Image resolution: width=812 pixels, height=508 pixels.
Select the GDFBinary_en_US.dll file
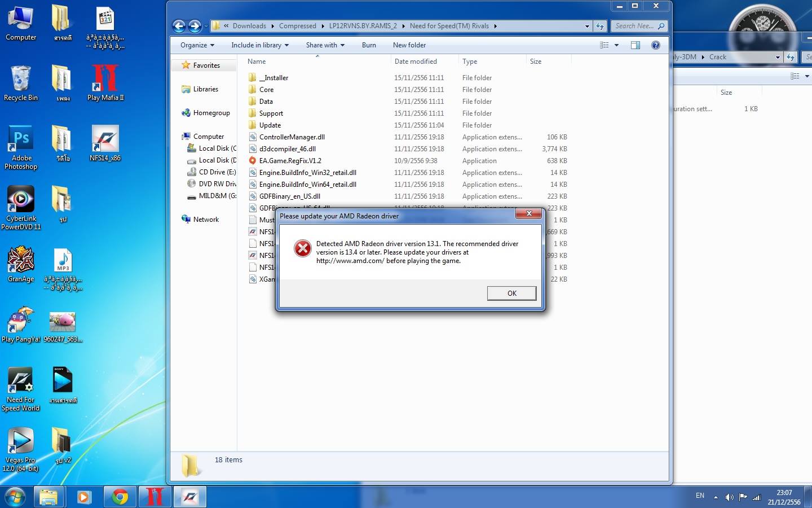pos(289,196)
